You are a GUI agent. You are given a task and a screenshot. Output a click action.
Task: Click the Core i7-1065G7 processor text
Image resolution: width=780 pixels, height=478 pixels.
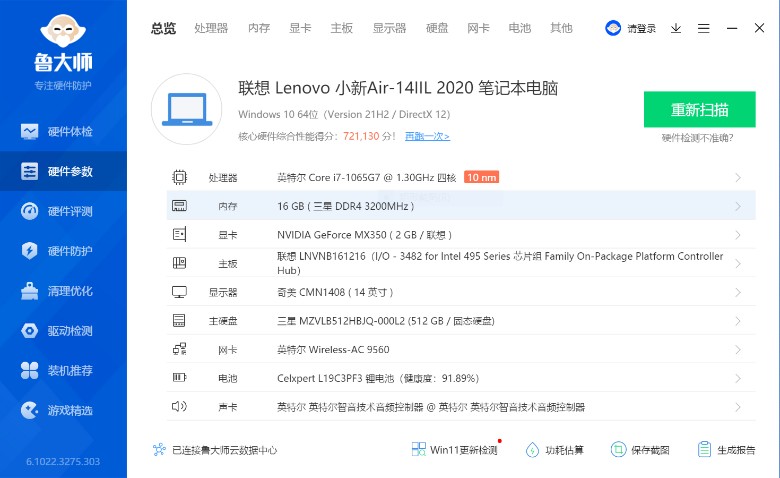pos(367,178)
